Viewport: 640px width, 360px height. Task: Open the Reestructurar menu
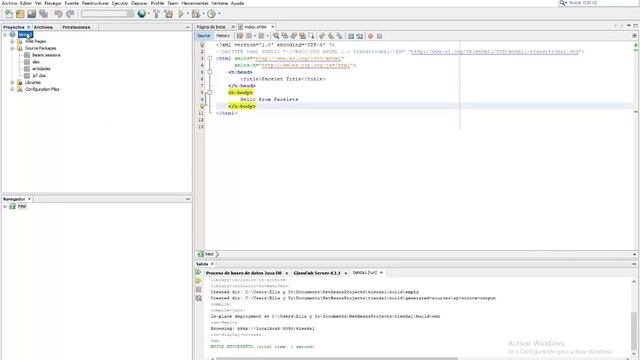tap(95, 3)
